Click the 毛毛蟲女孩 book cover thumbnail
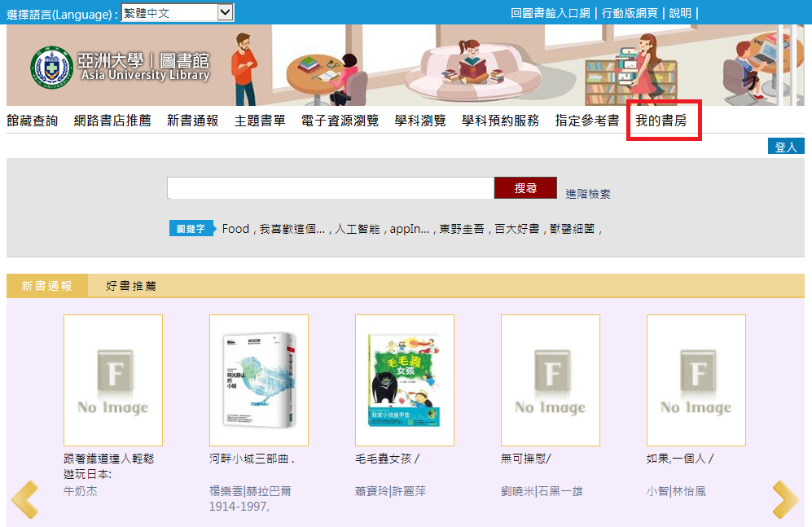The width and height of the screenshot is (812, 527). [405, 380]
